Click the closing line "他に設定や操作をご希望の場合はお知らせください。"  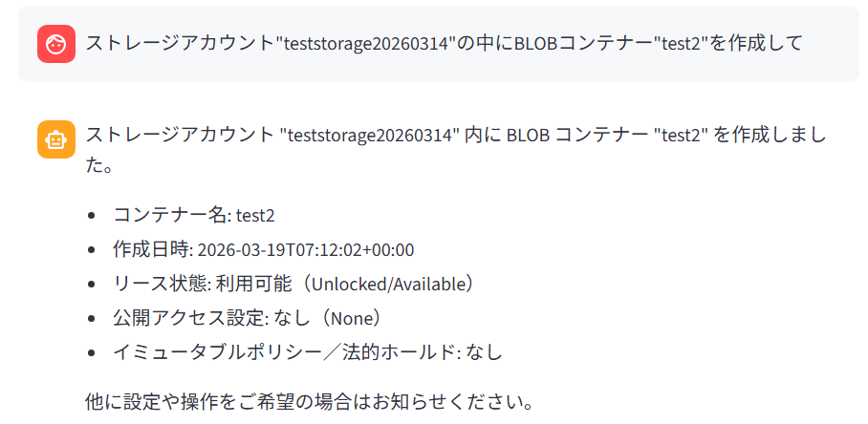coord(309,400)
